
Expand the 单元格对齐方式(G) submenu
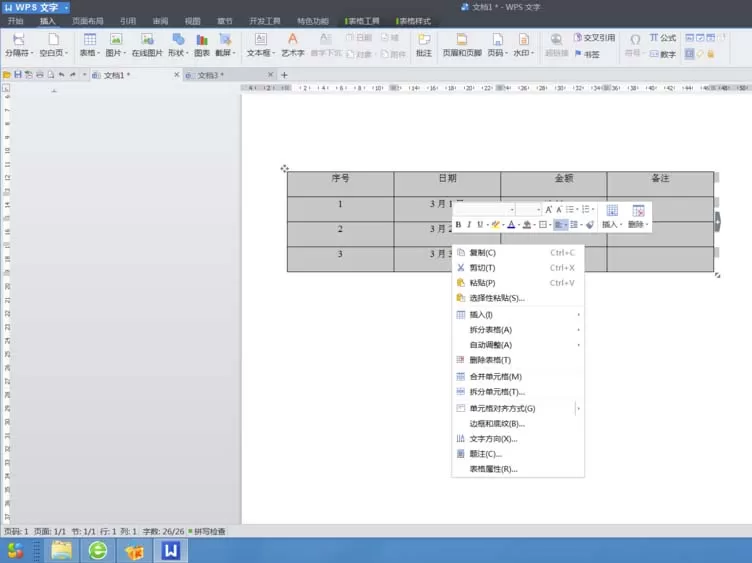coord(517,409)
